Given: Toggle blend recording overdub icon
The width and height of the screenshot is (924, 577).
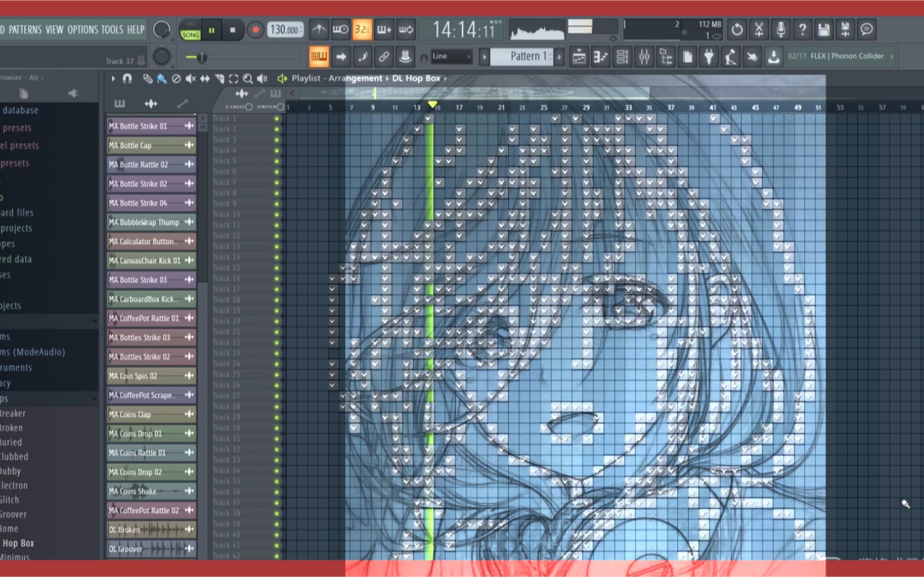Looking at the screenshot, I should point(384,30).
